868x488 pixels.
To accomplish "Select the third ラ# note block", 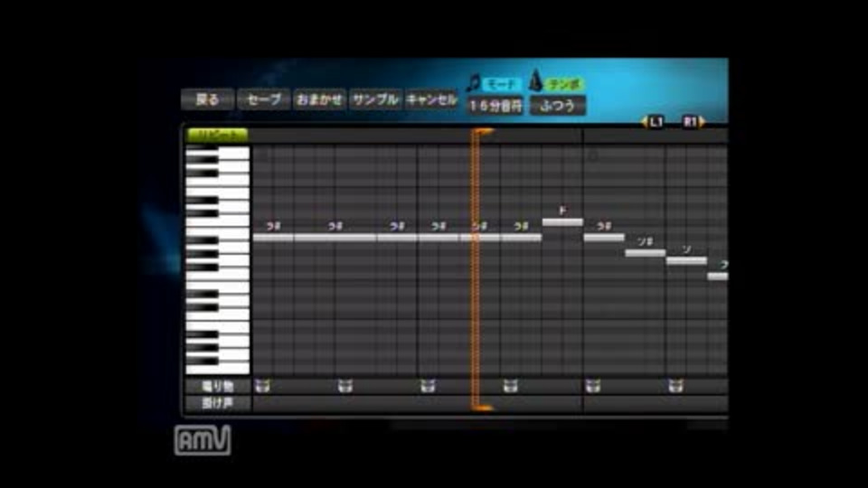I will (x=398, y=238).
